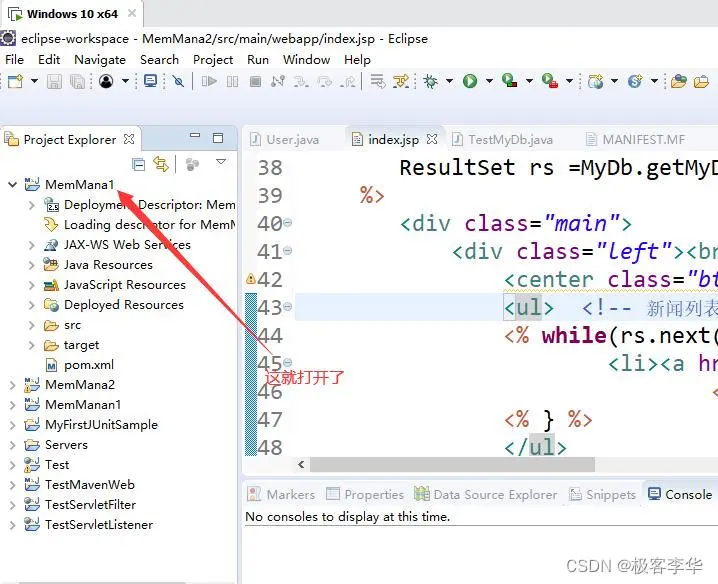Viewport: 718px width, 584px height.
Task: Toggle Skip All Breakpoints icon
Action: (179, 82)
